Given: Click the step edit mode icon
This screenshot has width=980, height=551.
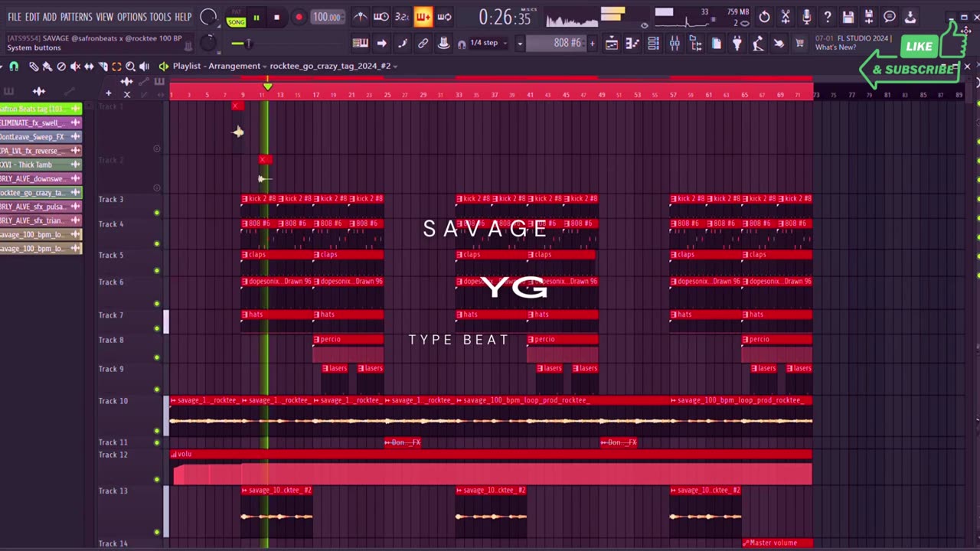Looking at the screenshot, I should coord(402,44).
